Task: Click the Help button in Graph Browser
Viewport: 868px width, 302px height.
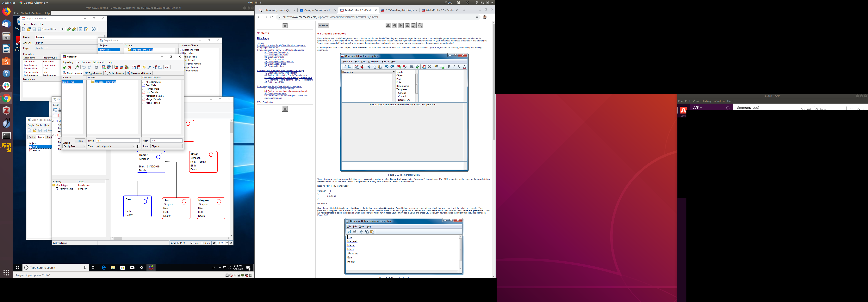Action: [x=80, y=141]
